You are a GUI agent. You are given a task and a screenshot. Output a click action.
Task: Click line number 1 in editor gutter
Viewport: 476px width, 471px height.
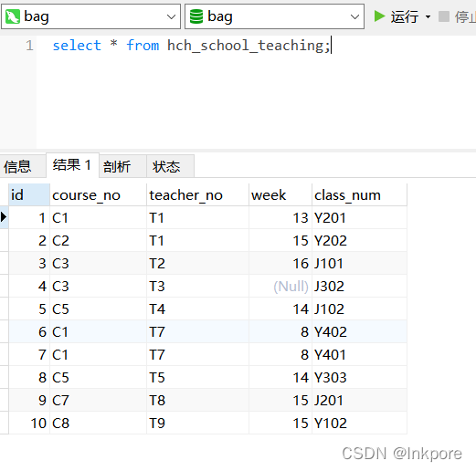[x=29, y=46]
